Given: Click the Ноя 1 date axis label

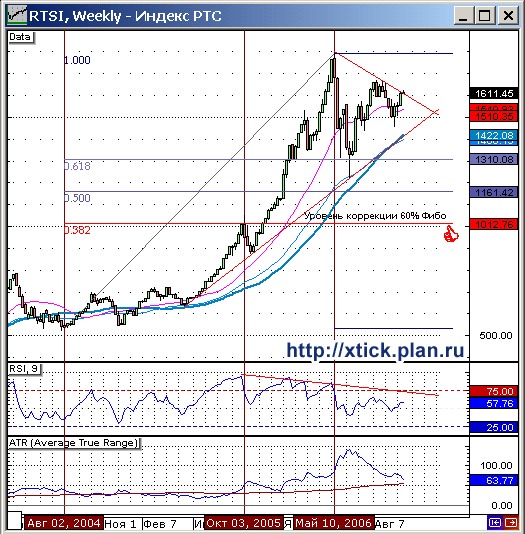Looking at the screenshot, I should (x=120, y=524).
